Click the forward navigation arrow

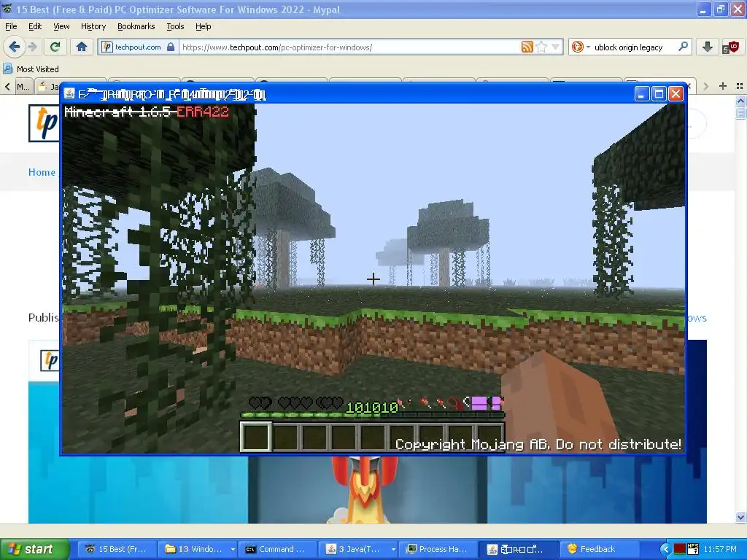pyautogui.click(x=32, y=47)
